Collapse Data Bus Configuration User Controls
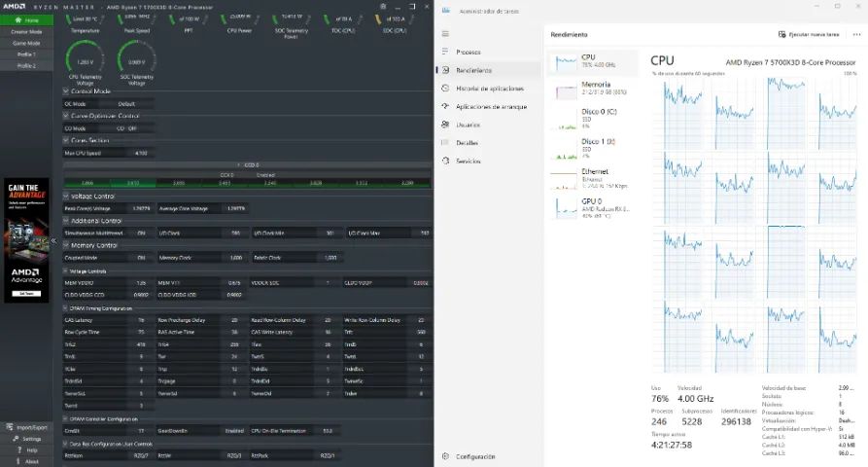 pyautogui.click(x=66, y=444)
